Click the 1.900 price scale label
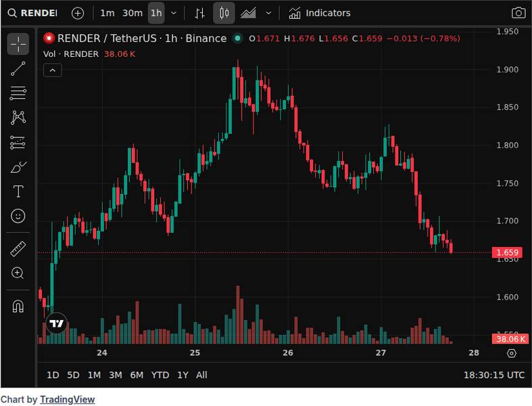This screenshot has height=406, width=532. [507, 69]
